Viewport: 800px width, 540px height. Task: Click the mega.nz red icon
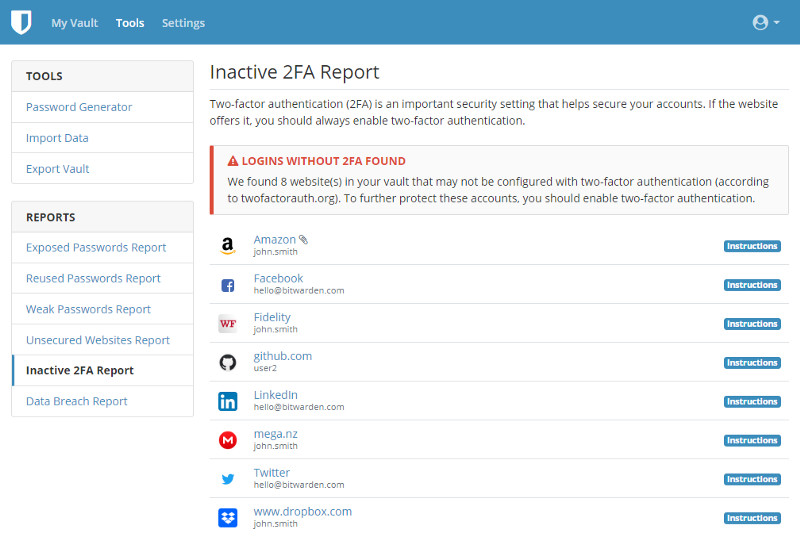[x=228, y=440]
